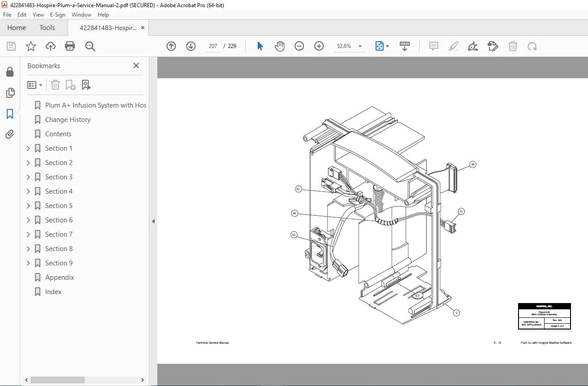The height and width of the screenshot is (386, 588).
Task: Jump to the Appendix bookmark
Action: tap(60, 278)
